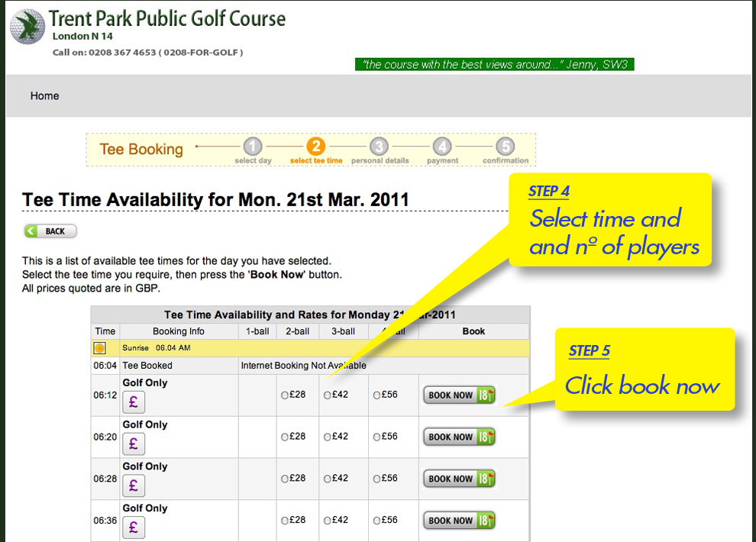Click Book Now for the 06:20 tee time
756x542 pixels.
459,437
